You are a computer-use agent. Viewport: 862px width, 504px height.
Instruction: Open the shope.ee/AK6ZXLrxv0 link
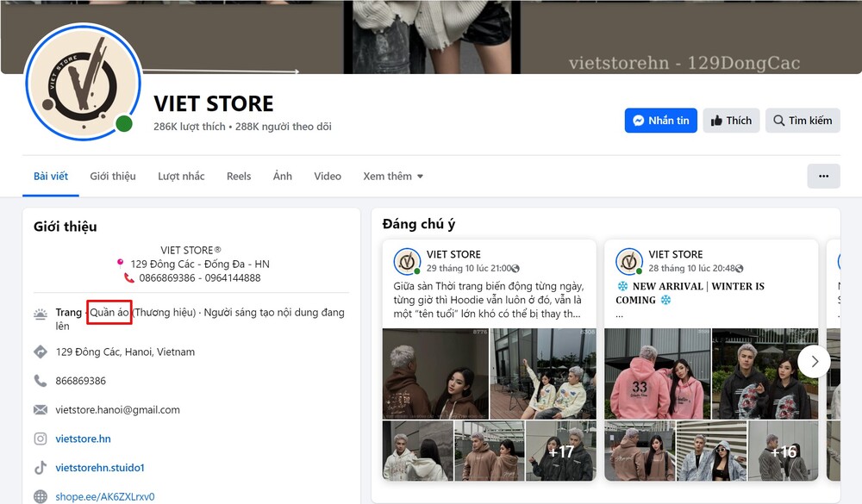pyautogui.click(x=105, y=497)
